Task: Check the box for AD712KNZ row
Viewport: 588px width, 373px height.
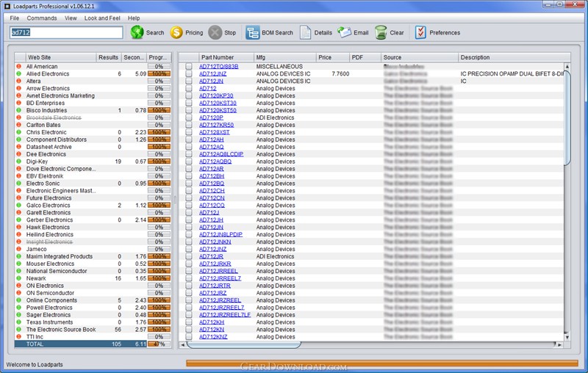Action: click(x=189, y=337)
